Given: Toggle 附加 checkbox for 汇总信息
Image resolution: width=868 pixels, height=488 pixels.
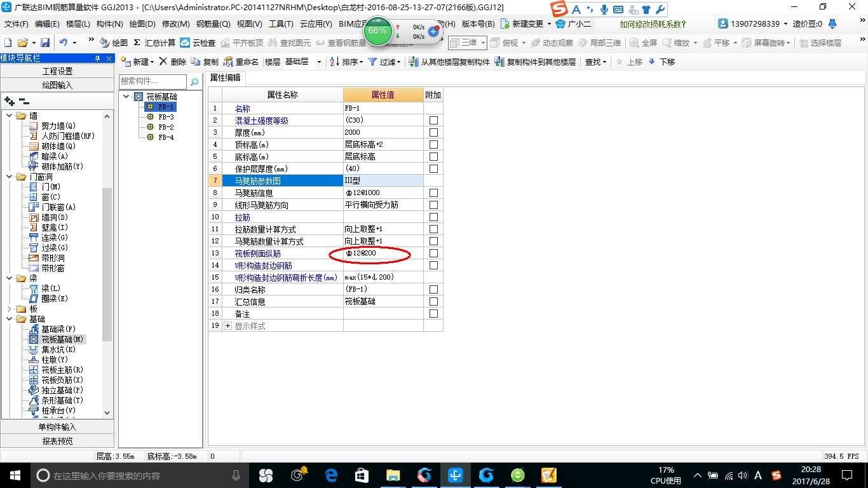Looking at the screenshot, I should coord(433,301).
